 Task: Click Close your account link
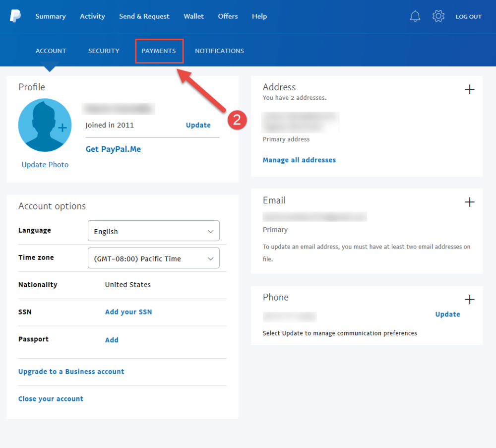coord(51,399)
